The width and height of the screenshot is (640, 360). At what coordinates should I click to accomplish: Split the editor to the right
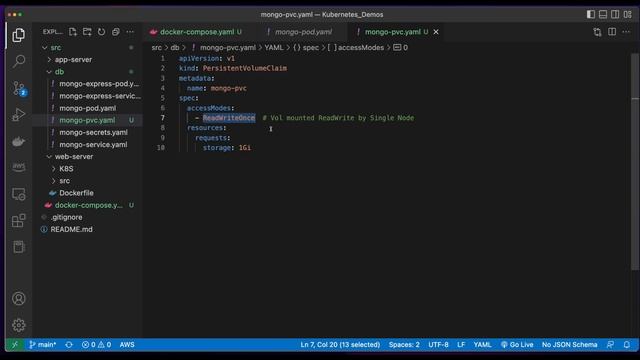coord(612,32)
